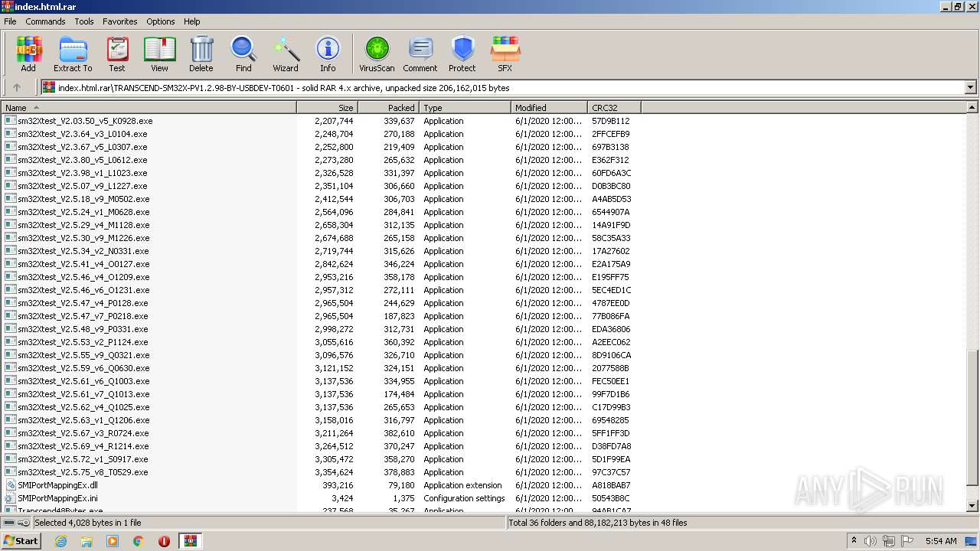Sort by the Packed column
Viewport: 980px width, 551px height.
click(388, 108)
